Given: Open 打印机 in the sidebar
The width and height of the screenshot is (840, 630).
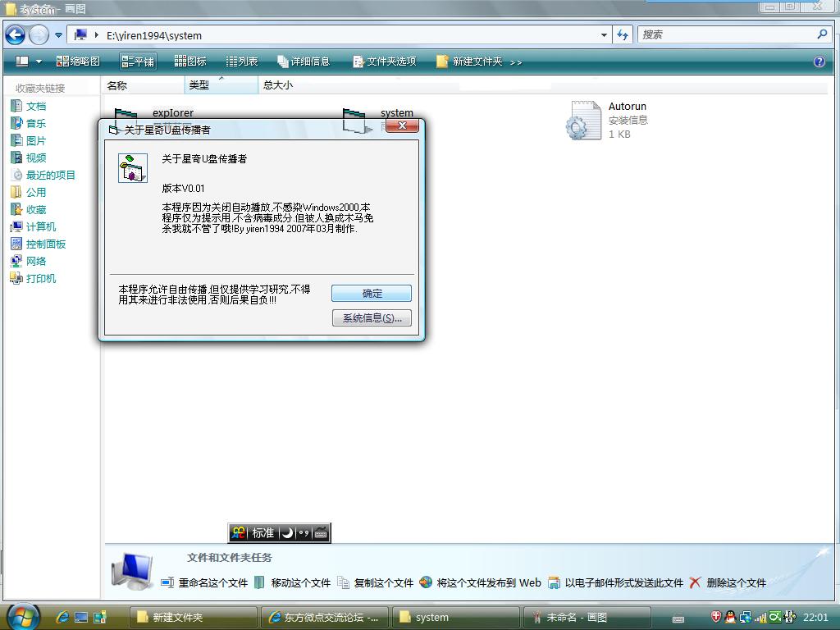Looking at the screenshot, I should (x=33, y=278).
